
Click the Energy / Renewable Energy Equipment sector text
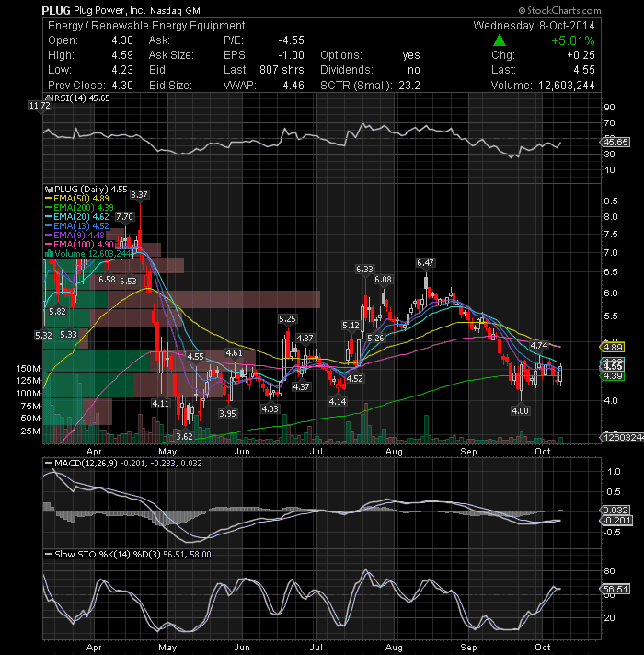146,26
